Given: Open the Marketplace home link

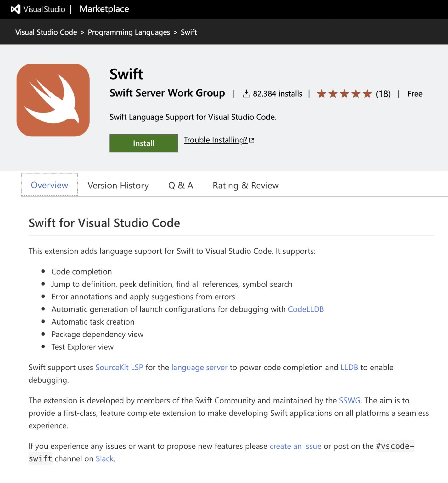Looking at the screenshot, I should click(104, 9).
